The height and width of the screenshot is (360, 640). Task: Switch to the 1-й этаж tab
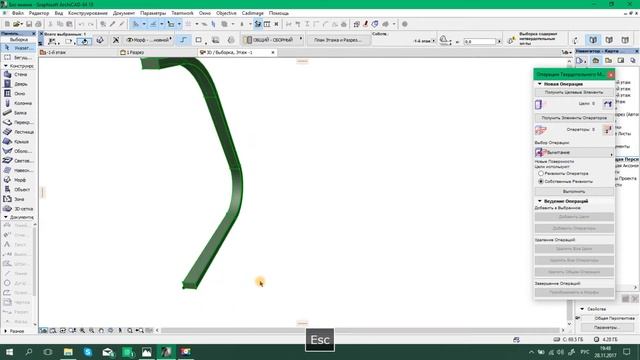78,53
